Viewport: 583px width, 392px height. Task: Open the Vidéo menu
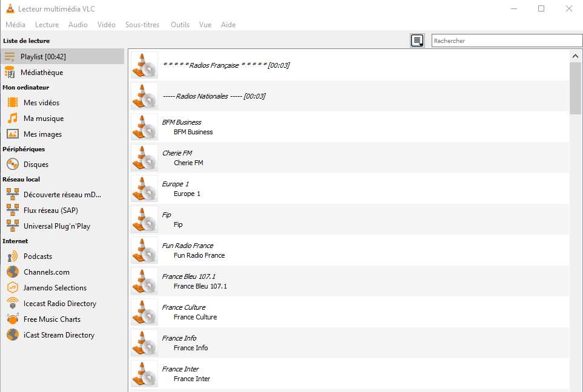point(107,25)
